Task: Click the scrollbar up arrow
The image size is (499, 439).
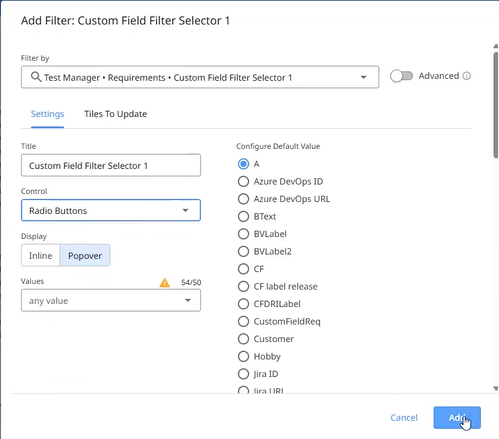Action: point(496,47)
